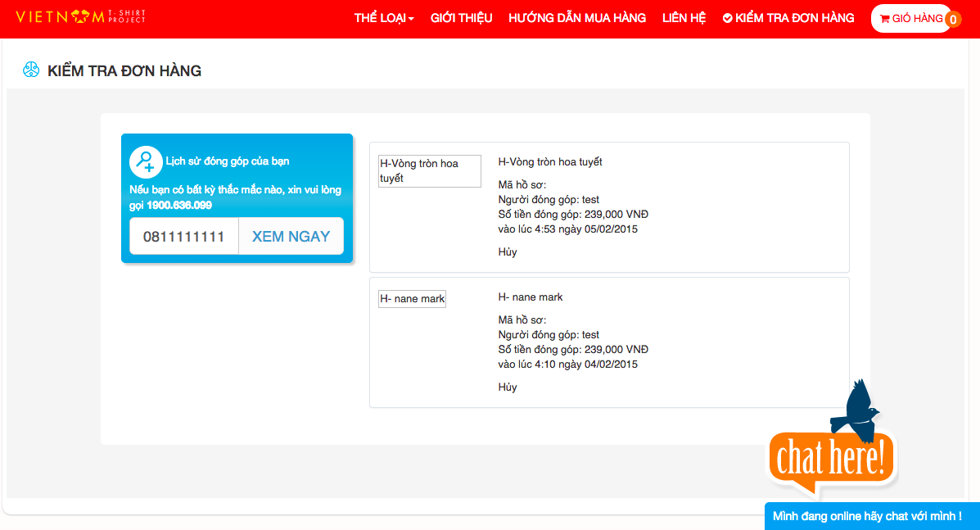This screenshot has width=980, height=530.
Task: Click the search-person icon in blue panel
Action: pyautogui.click(x=146, y=161)
